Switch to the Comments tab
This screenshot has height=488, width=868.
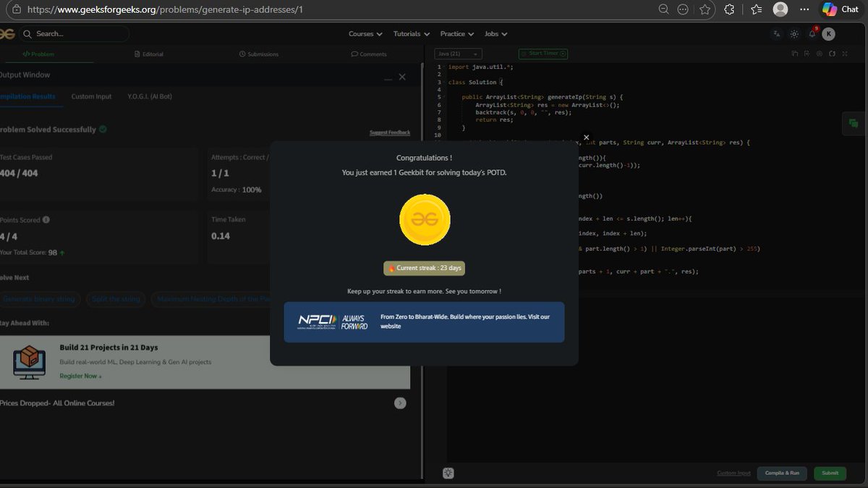tap(369, 54)
